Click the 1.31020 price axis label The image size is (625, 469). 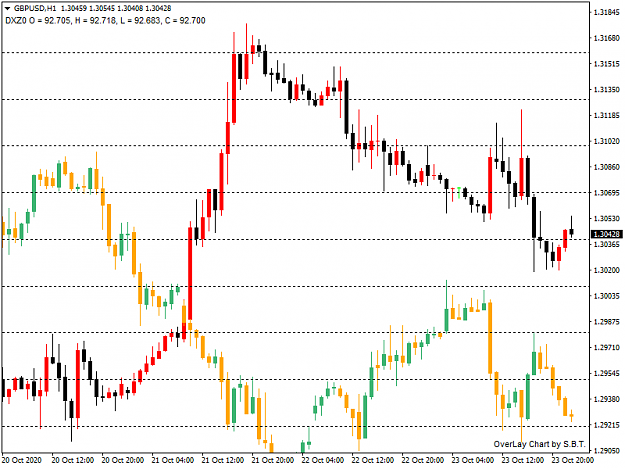point(607,141)
